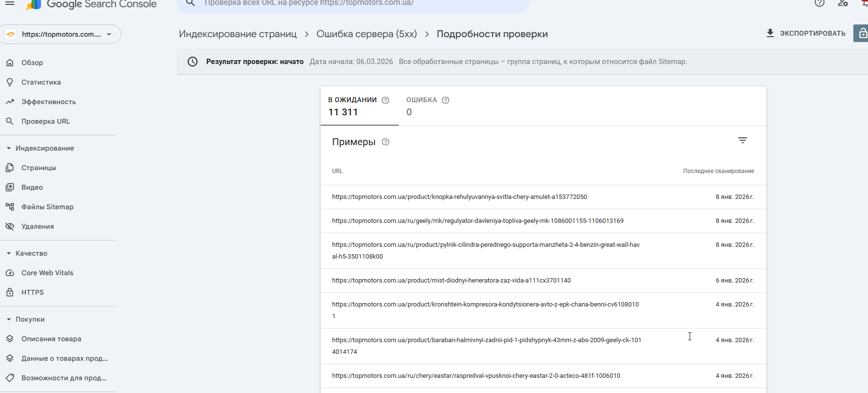Click the Проверка URL magnifier icon
The image size is (868, 393).
click(10, 121)
